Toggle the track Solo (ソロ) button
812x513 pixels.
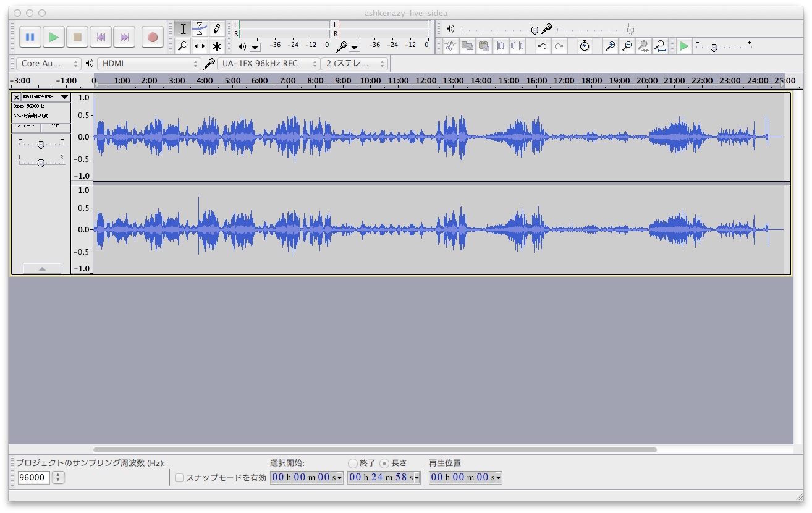tap(56, 126)
